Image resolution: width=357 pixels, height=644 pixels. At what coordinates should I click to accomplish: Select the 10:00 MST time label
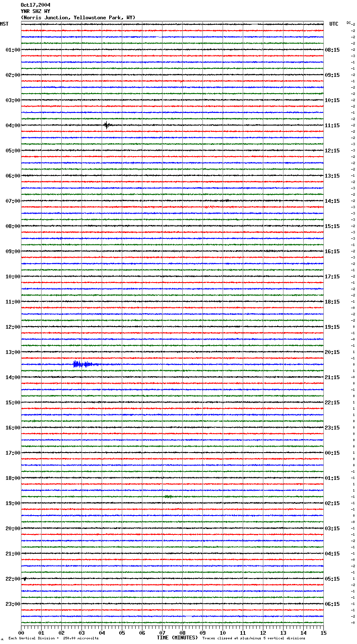(13, 277)
